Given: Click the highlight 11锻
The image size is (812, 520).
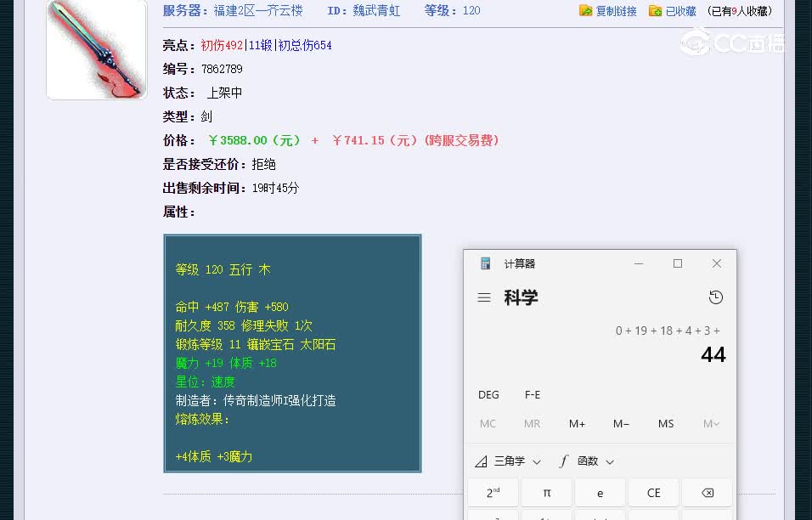Looking at the screenshot, I should click(261, 45).
